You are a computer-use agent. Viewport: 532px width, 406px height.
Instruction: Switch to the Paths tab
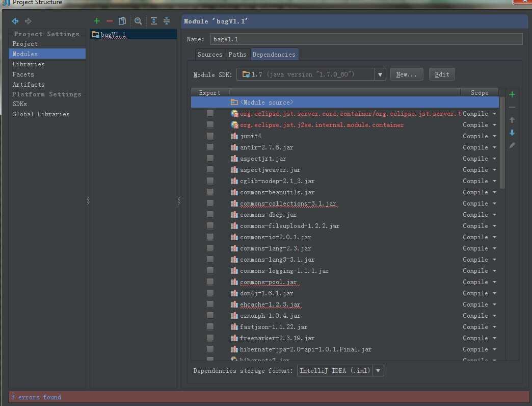pos(237,54)
